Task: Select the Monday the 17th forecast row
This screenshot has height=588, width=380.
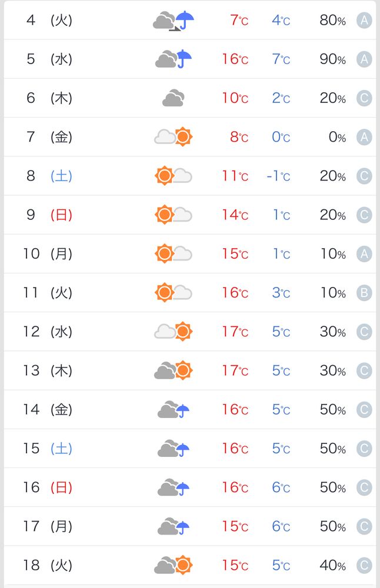Action: coord(190,526)
